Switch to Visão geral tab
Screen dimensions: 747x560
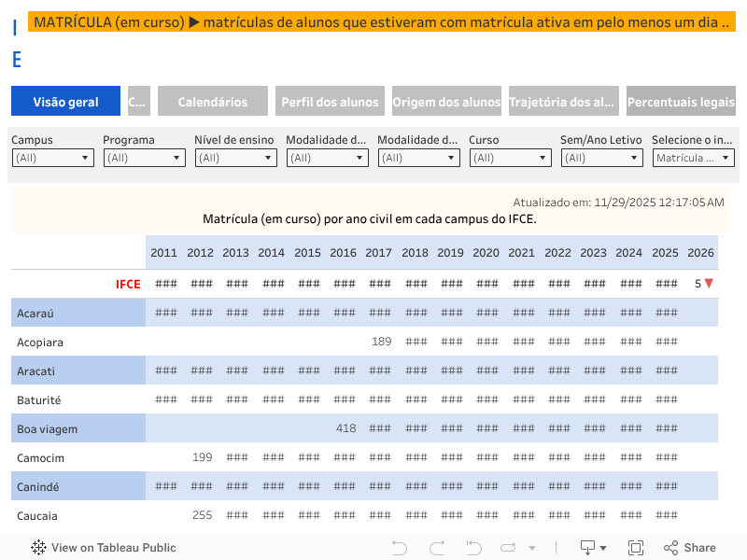click(x=65, y=101)
